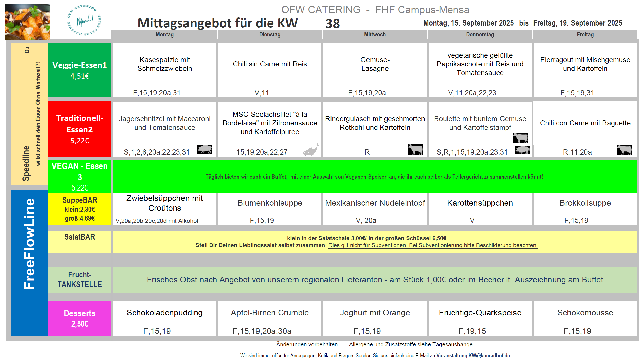Click 'Käsespätzle mit Schmelzzwiebeln' on Monday
644x361 pixels.
pyautogui.click(x=165, y=64)
